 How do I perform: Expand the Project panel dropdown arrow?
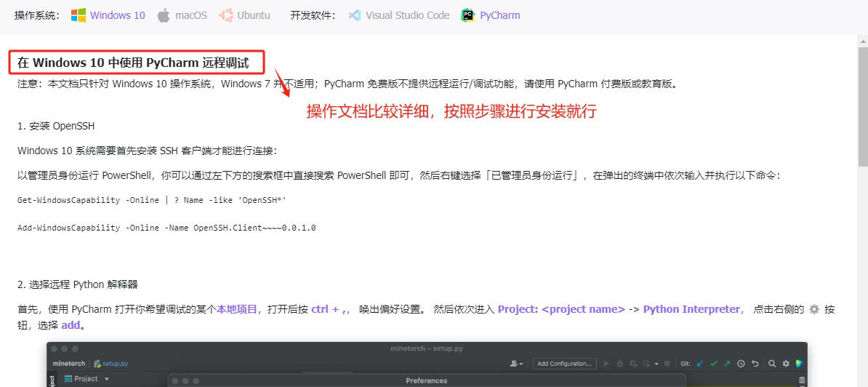point(107,379)
